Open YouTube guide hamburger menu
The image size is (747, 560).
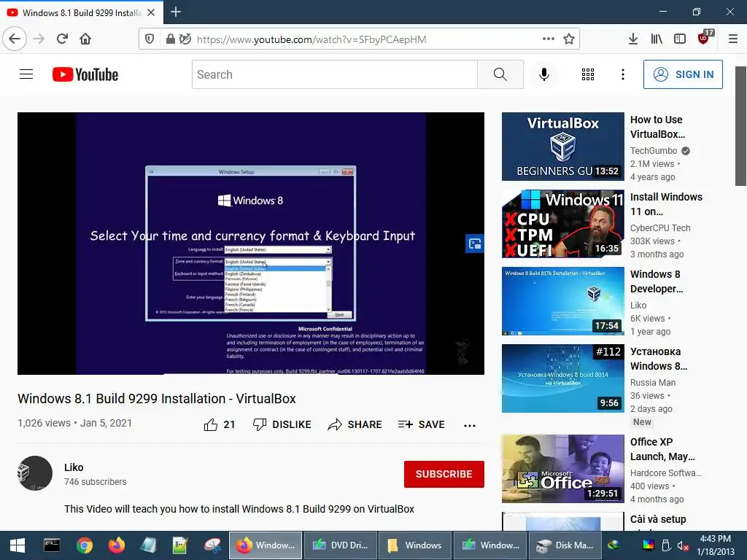[26, 74]
